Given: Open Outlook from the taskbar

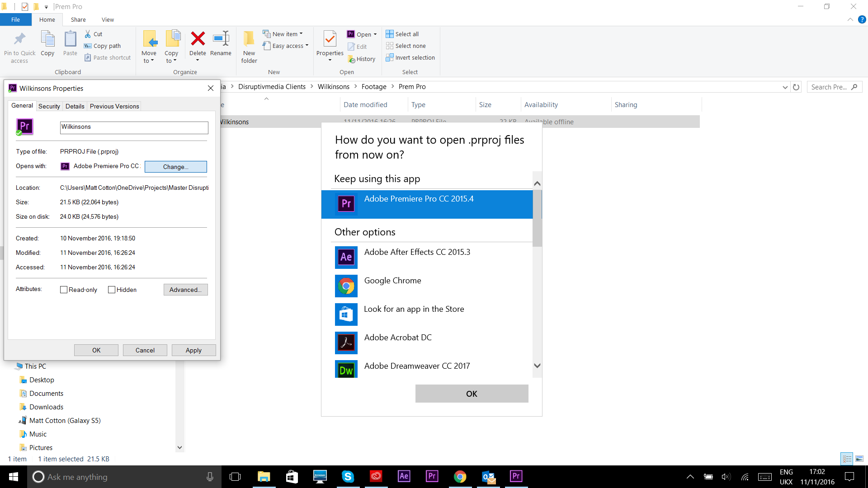Looking at the screenshot, I should [x=488, y=476].
